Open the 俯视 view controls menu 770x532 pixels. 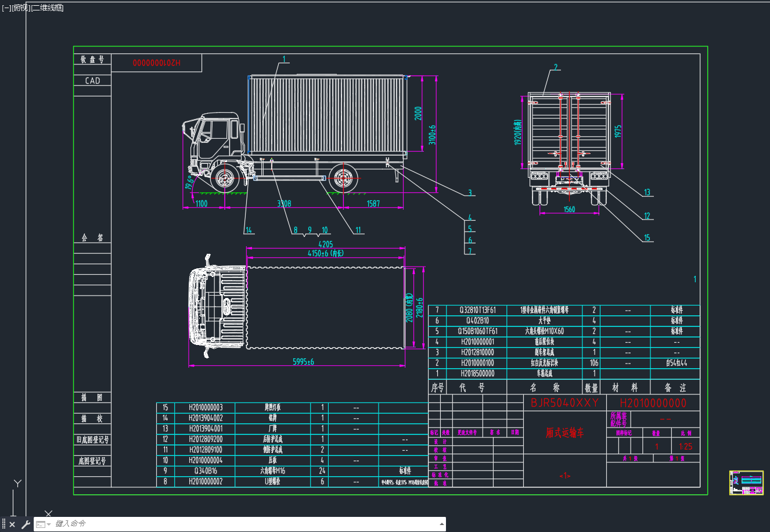click(20, 8)
